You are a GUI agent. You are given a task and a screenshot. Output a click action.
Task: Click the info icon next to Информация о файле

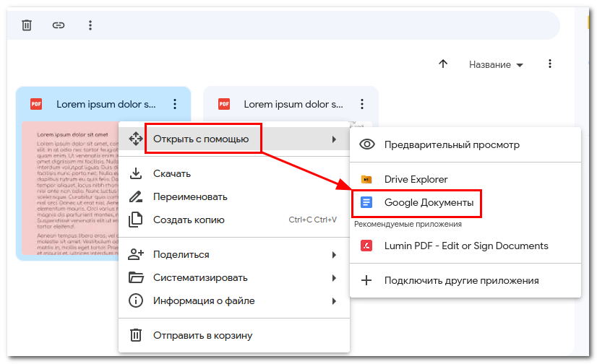click(136, 301)
